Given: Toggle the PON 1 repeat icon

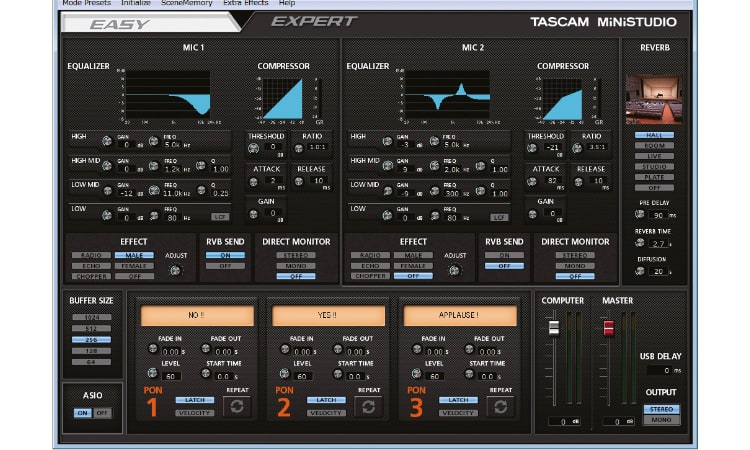Looking at the screenshot, I should 237,406.
